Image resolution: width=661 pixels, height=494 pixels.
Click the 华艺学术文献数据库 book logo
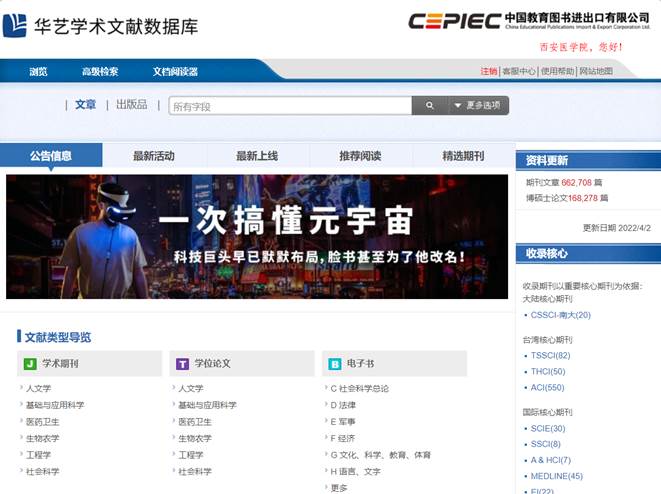(x=14, y=25)
